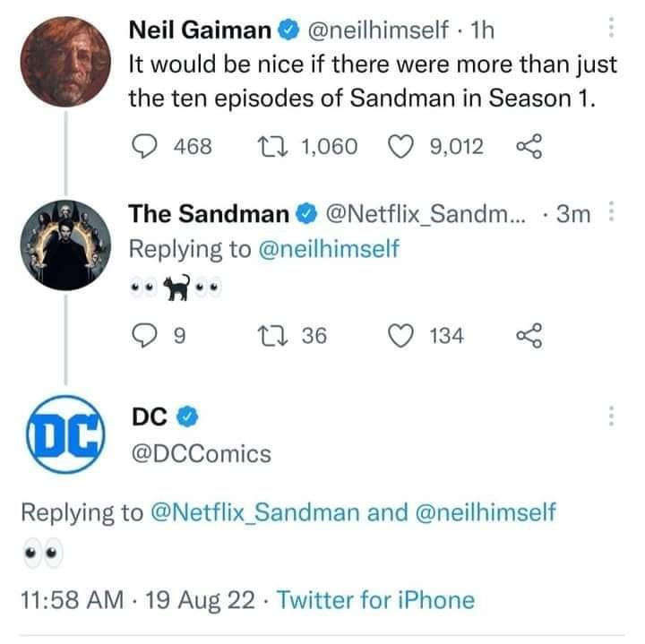Viewport: 645px width, 644px height.
Task: Retweet The Sandman's reply
Action: click(x=265, y=336)
